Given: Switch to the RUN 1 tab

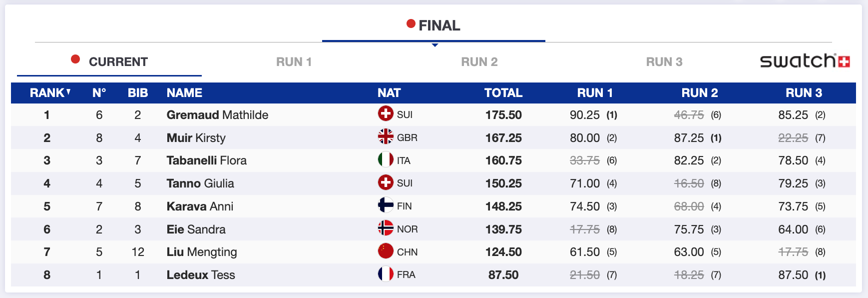Looking at the screenshot, I should tap(294, 62).
